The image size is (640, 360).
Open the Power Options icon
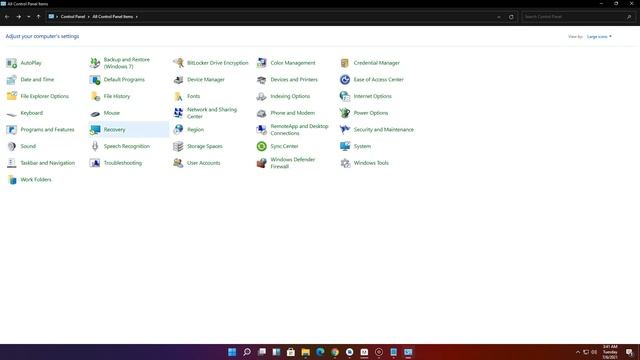tap(345, 113)
